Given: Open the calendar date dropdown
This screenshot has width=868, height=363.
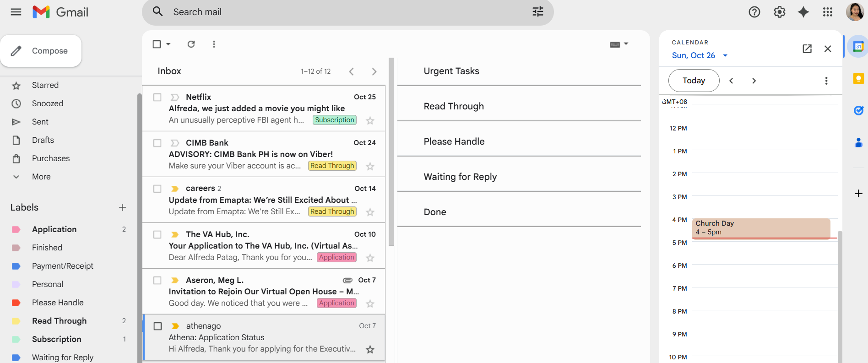Looking at the screenshot, I should (x=725, y=55).
